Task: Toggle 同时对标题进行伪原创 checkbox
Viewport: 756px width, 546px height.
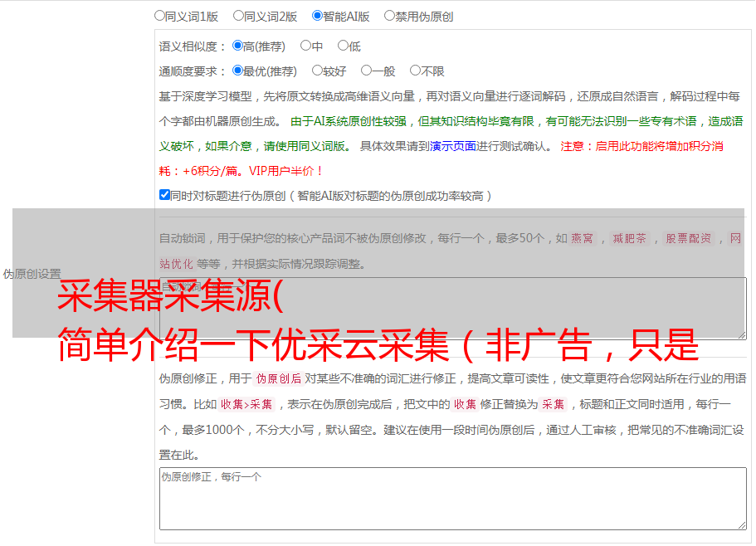Action: coord(164,195)
